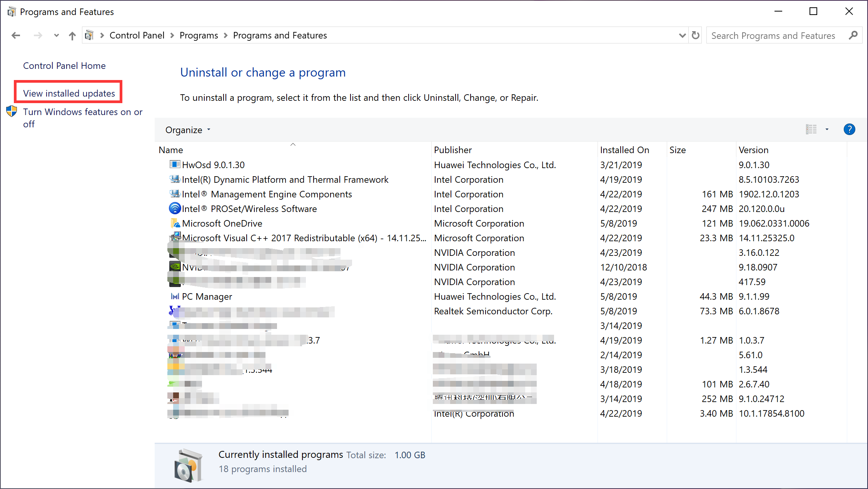Open Turn Windows features on or off

point(82,112)
